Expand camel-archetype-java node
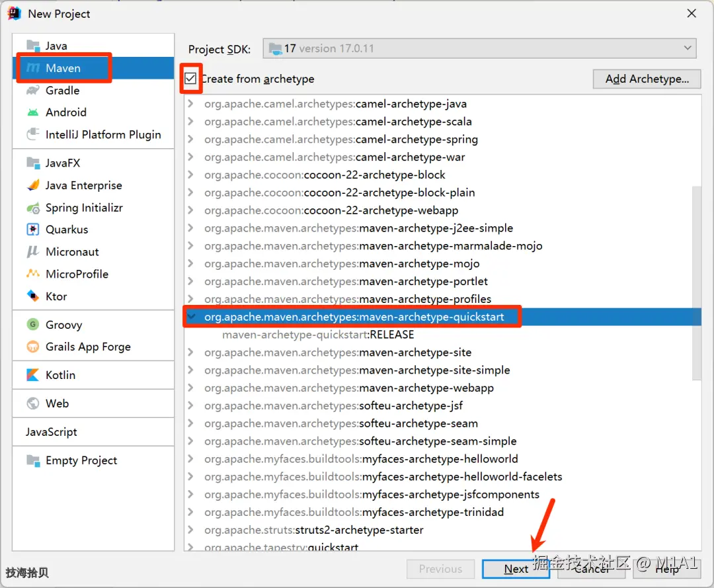 coord(191,104)
